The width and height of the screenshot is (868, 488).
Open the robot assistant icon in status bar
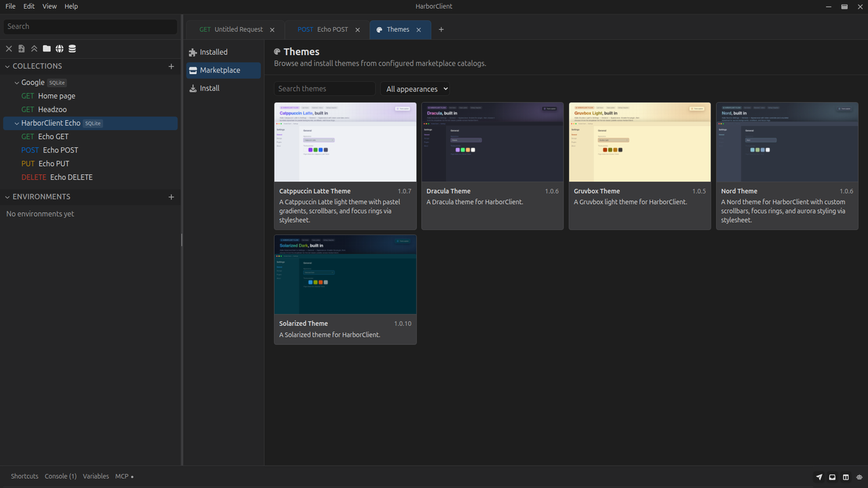tap(859, 477)
